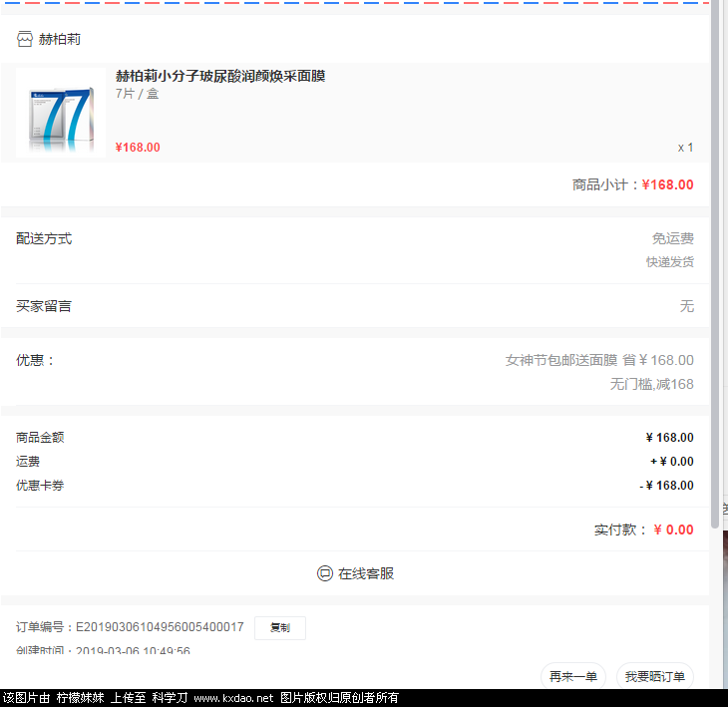The height and width of the screenshot is (707, 728).
Task: Select the 7片 / 盒 specification text
Action: click(x=137, y=94)
